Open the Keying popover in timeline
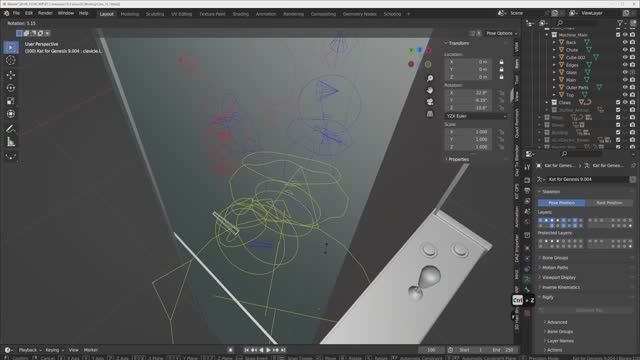Image resolution: width=640 pixels, height=360 pixels. coord(54,350)
